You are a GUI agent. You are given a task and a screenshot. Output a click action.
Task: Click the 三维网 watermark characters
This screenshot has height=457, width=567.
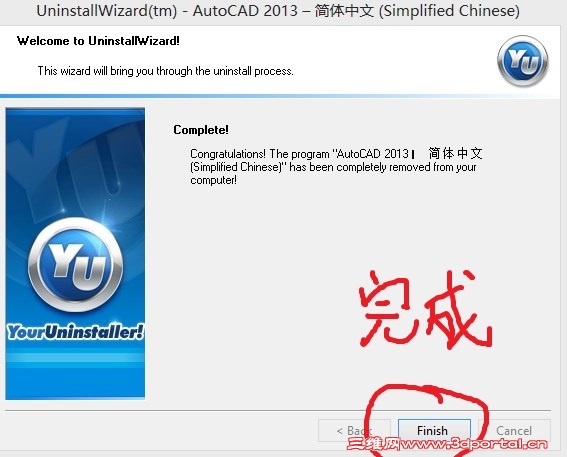click(374, 444)
